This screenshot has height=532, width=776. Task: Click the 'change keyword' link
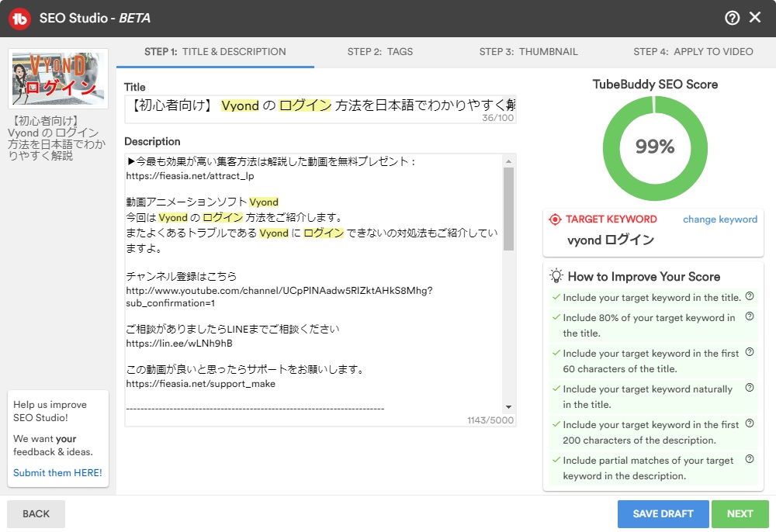(x=720, y=219)
